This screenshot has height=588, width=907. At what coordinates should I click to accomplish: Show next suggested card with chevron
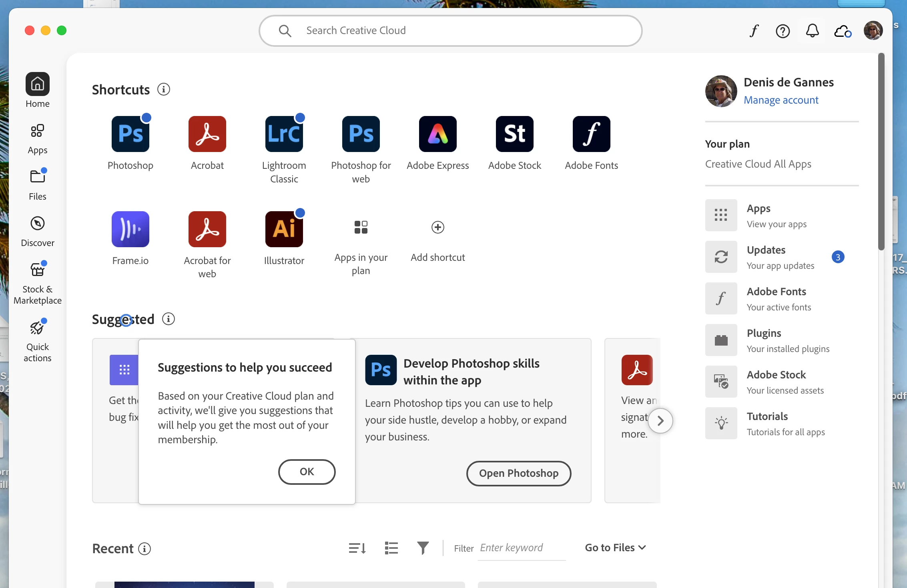tap(660, 421)
